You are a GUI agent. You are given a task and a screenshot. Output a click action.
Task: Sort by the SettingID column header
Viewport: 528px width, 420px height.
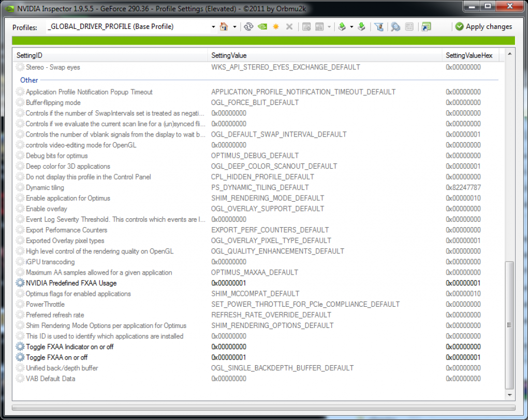click(x=110, y=55)
